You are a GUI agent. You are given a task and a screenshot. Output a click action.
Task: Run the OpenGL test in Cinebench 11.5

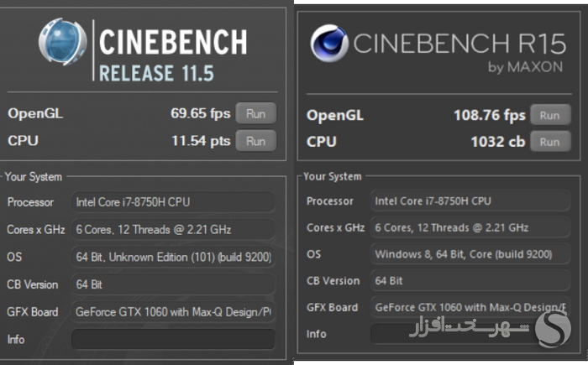(256, 113)
